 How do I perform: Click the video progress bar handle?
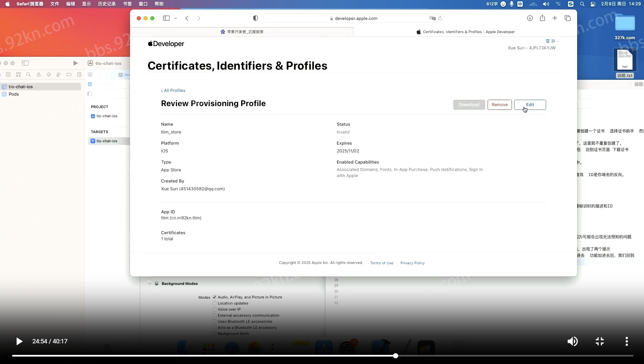[395, 356]
